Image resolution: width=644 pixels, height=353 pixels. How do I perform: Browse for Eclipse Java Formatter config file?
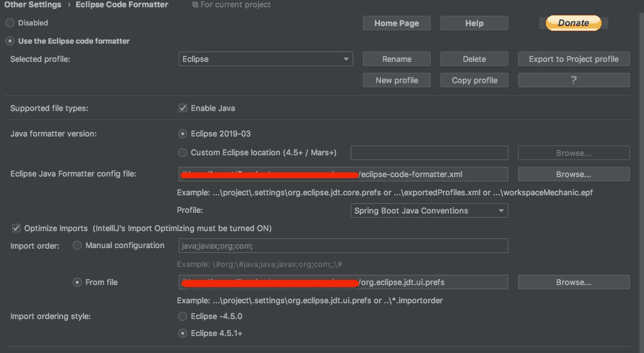574,174
